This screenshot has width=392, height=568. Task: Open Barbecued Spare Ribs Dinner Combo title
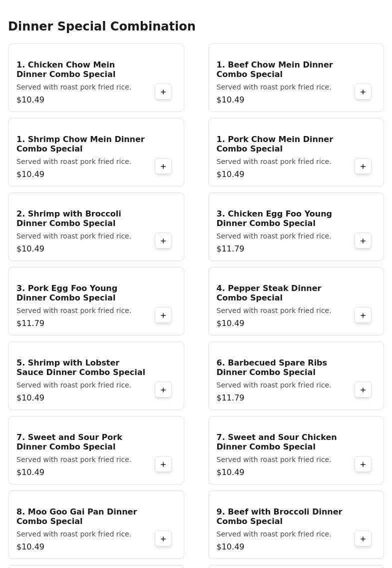[x=272, y=367]
